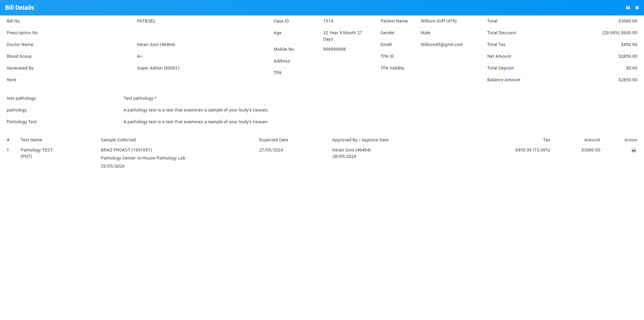Viewport: 644px width, 320px height.
Task: Click doctor name Ketan Soni (46464) in bill info
Action: [156, 45]
